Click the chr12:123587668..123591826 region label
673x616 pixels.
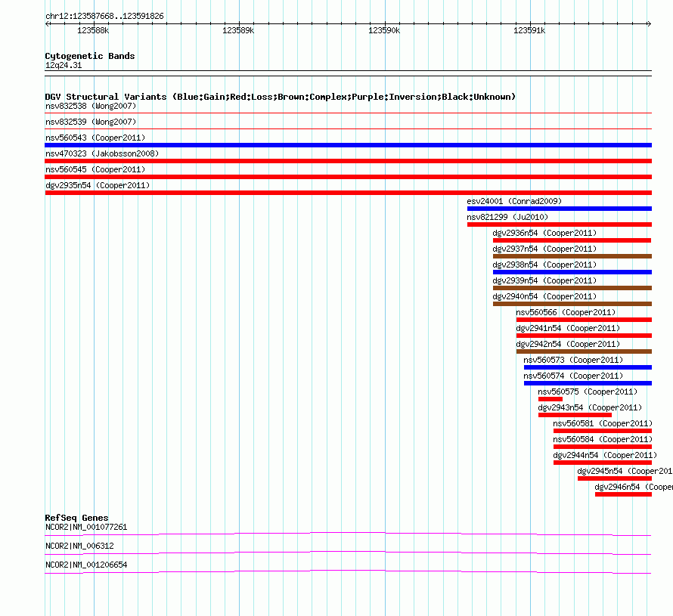coord(104,17)
